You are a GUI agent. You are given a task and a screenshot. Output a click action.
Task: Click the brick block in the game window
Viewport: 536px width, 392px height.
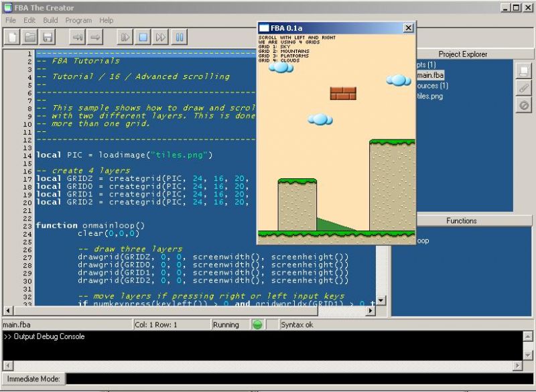343,93
